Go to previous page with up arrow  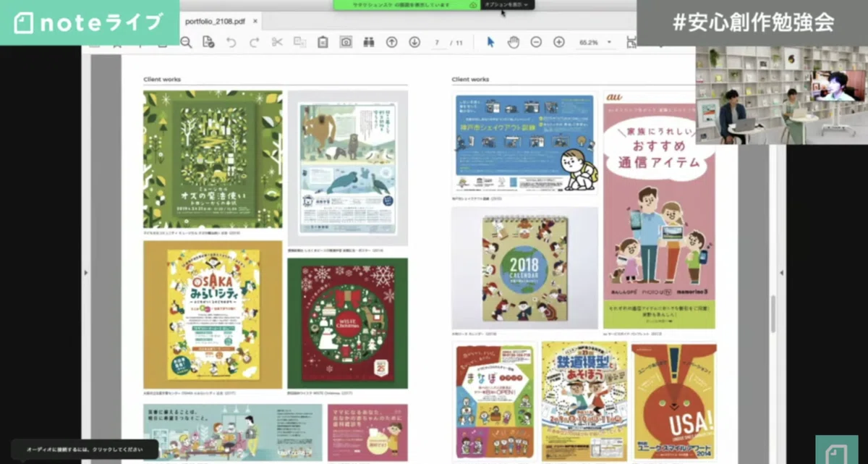[391, 42]
